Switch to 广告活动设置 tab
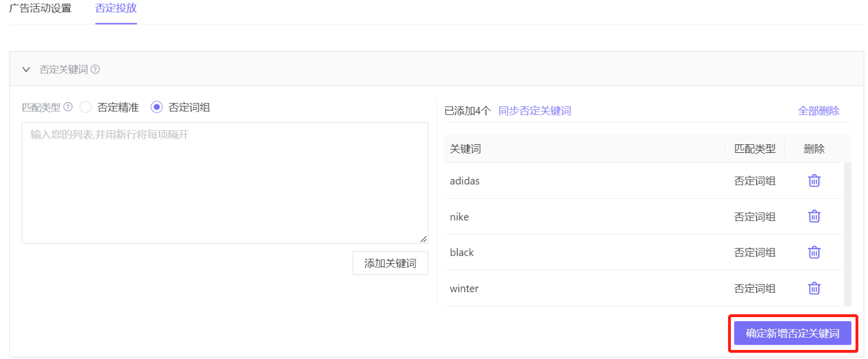Viewport: 868px width, 359px height. 40,9
